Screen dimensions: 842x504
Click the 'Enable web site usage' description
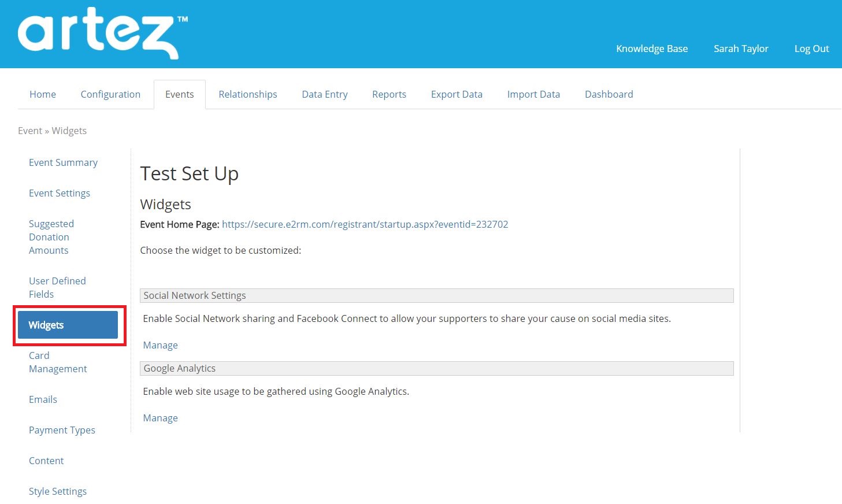pyautogui.click(x=276, y=391)
